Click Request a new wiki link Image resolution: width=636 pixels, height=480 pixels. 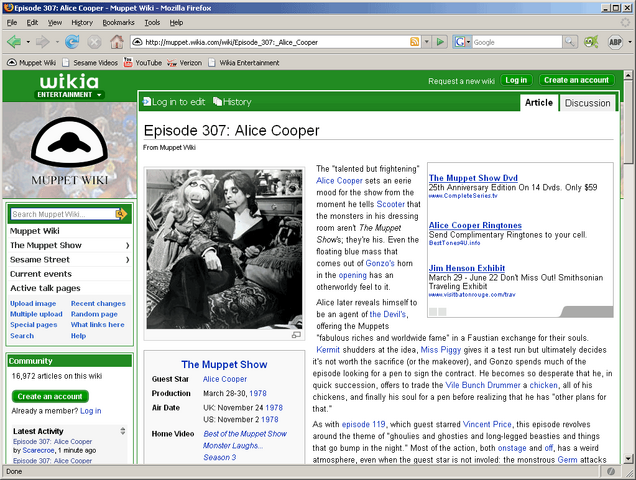click(461, 81)
